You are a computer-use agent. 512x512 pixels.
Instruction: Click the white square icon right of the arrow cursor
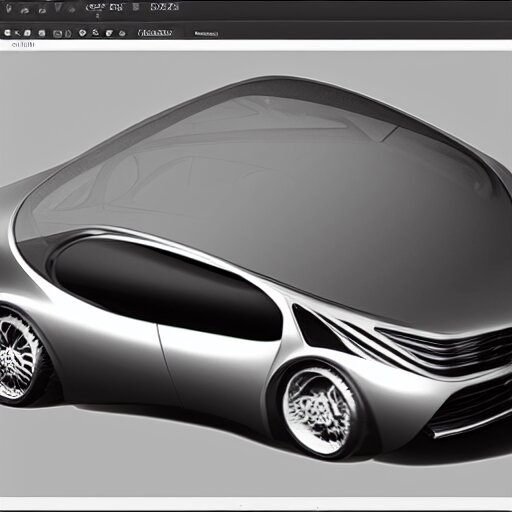coord(28,33)
